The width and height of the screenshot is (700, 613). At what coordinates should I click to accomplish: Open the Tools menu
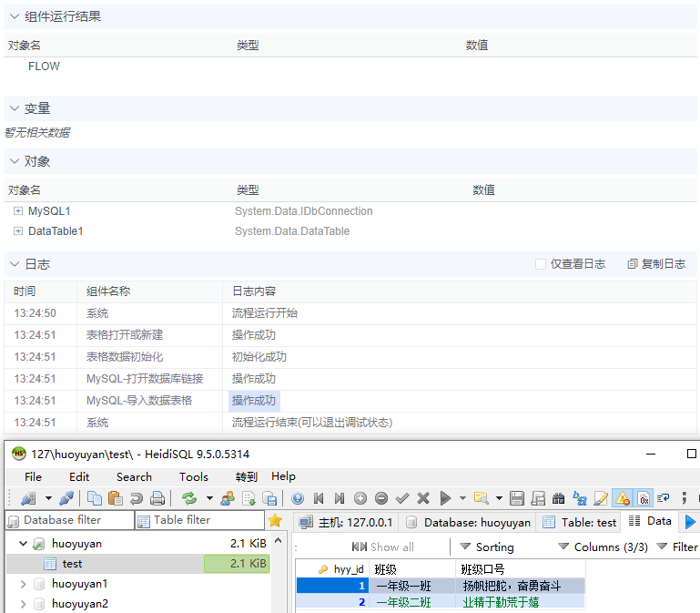click(x=194, y=476)
